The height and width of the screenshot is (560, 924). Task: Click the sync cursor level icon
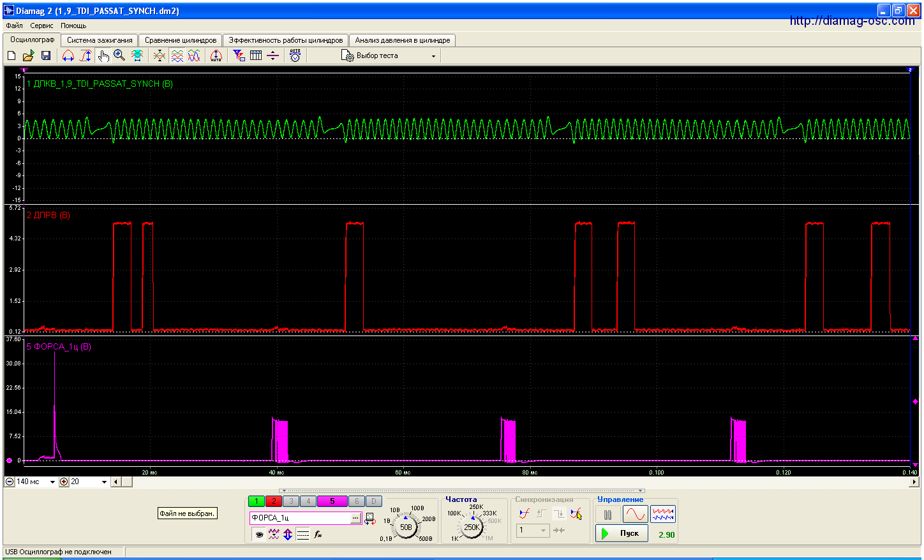576,513
